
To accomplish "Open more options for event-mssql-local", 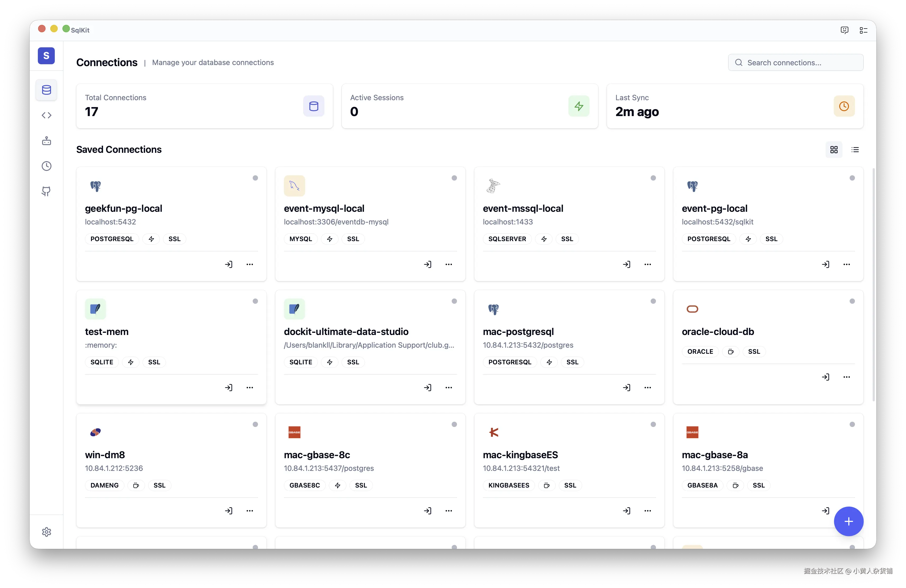I will (x=647, y=264).
